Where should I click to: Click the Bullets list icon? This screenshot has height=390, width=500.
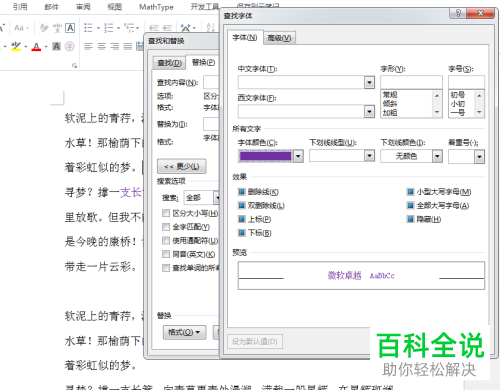click(x=88, y=28)
